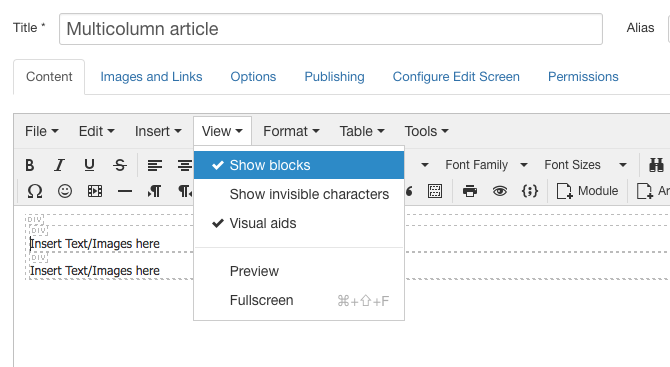
Task: Toggle Visual aids option
Action: 299,223
